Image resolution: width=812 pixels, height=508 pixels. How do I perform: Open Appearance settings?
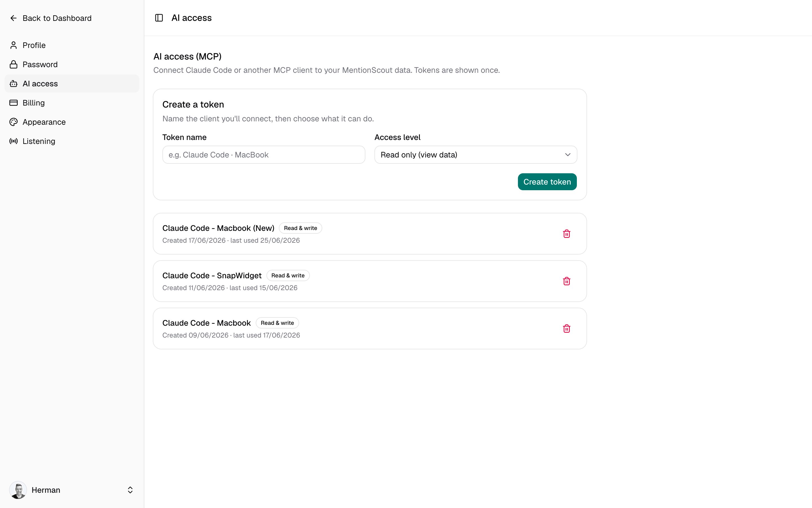pyautogui.click(x=72, y=122)
